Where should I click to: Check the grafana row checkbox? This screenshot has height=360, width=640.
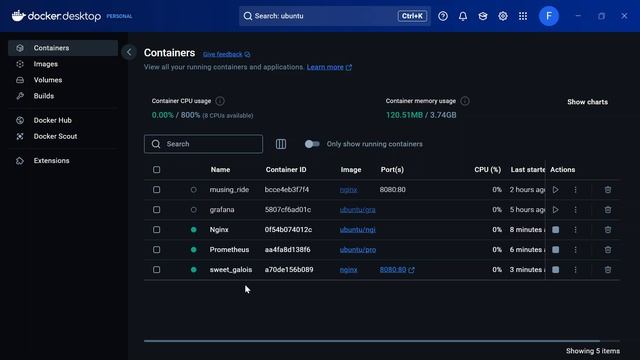[156, 210]
